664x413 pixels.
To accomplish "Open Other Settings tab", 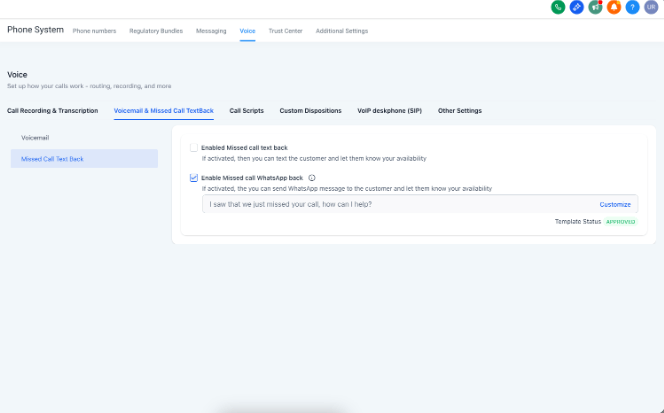I will (460, 111).
